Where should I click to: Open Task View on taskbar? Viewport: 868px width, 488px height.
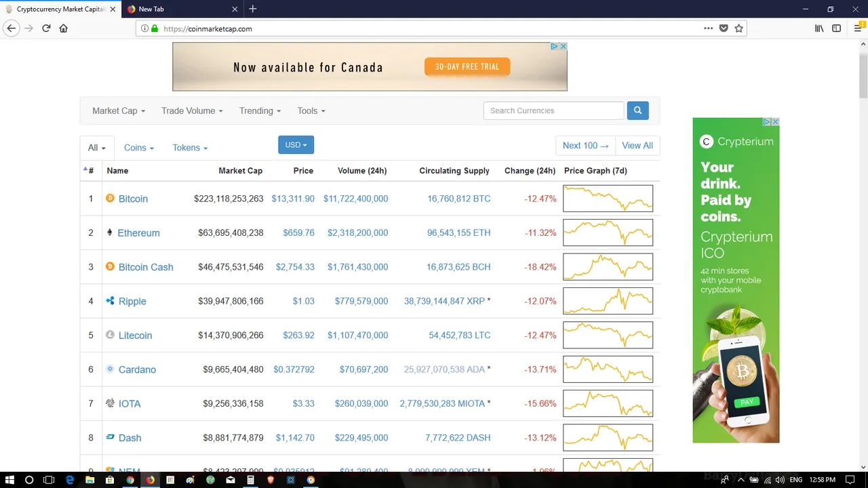point(49,480)
